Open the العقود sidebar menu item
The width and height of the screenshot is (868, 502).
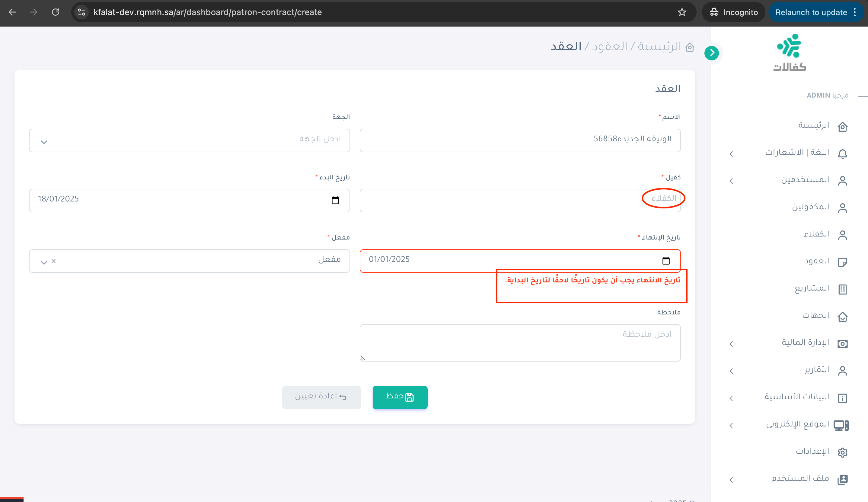(816, 261)
